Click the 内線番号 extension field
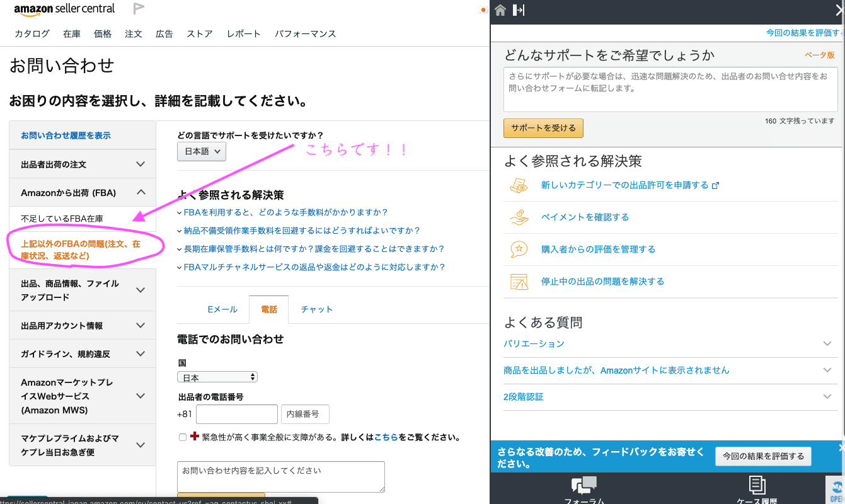 (305, 415)
